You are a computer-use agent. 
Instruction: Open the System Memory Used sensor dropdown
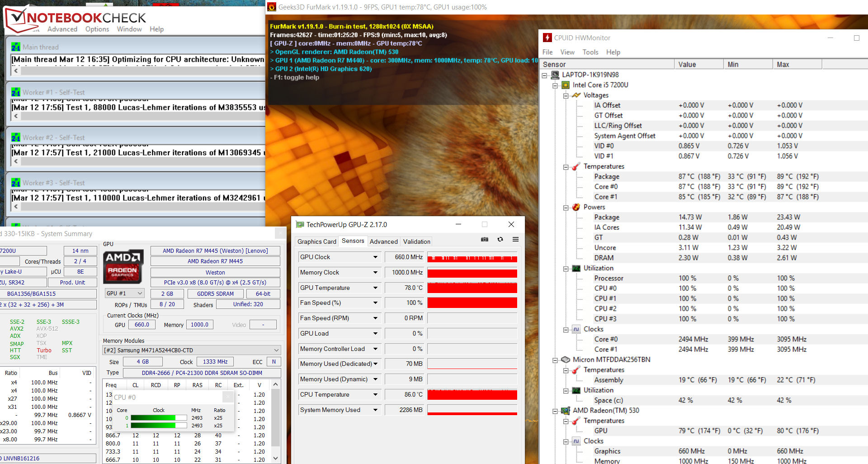pyautogui.click(x=375, y=410)
